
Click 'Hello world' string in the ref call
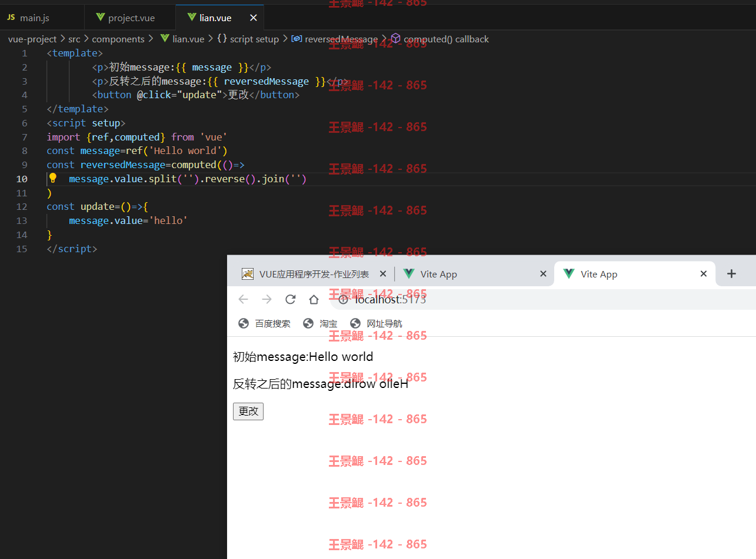[x=184, y=150]
